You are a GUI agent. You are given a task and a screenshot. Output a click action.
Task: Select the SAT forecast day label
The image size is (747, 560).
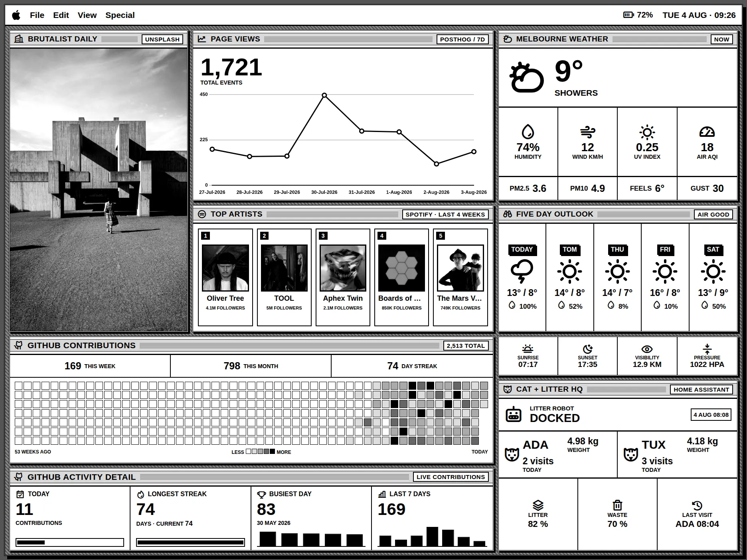[x=713, y=250]
